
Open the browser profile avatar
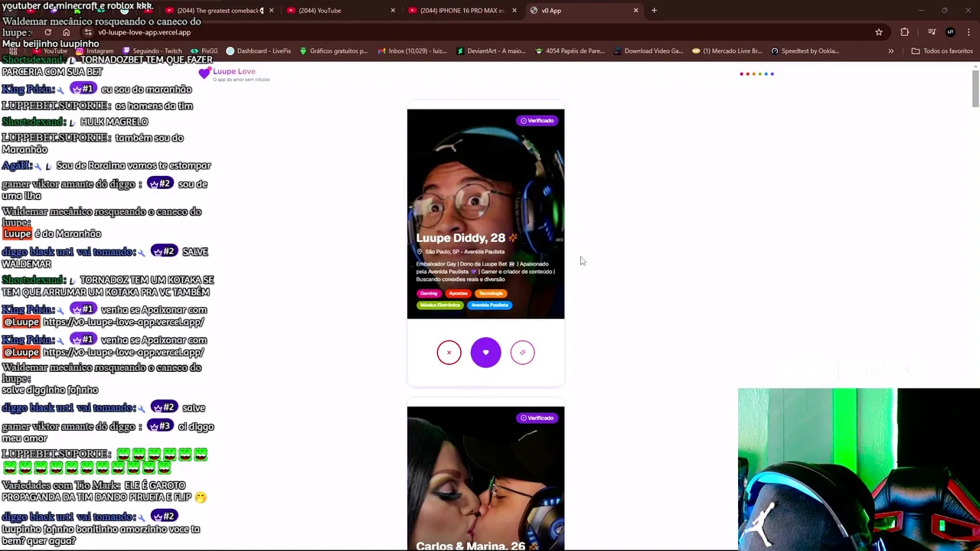[950, 32]
